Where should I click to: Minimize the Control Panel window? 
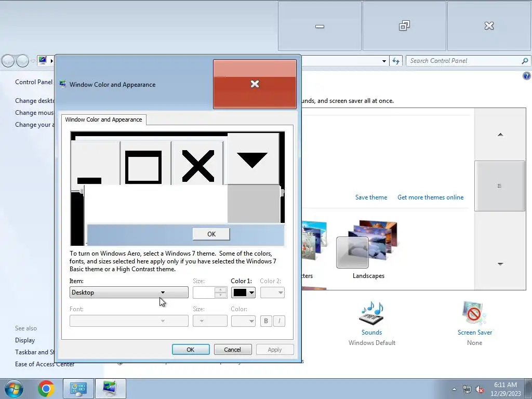tap(320, 26)
